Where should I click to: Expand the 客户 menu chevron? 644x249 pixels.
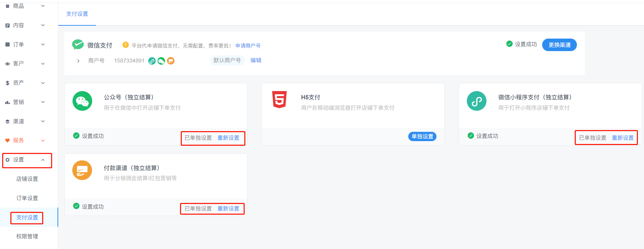(43, 64)
